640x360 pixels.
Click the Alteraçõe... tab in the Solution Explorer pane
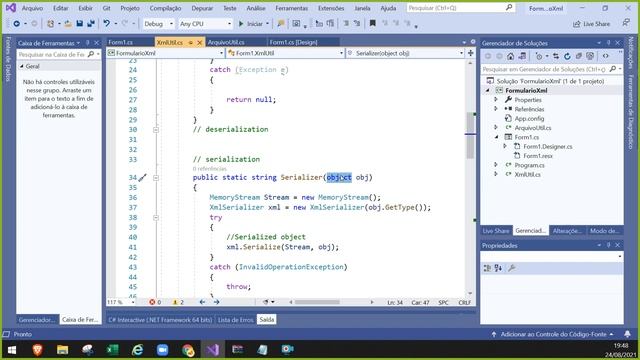pyautogui.click(x=567, y=231)
